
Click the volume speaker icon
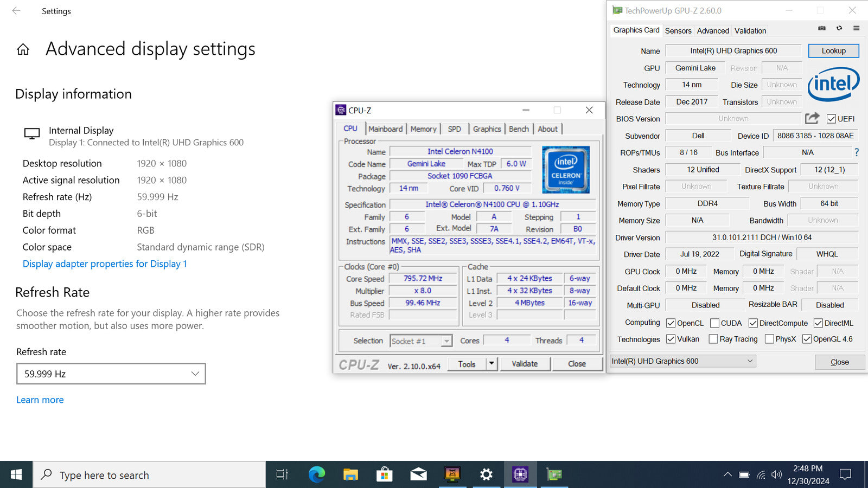[777, 475]
